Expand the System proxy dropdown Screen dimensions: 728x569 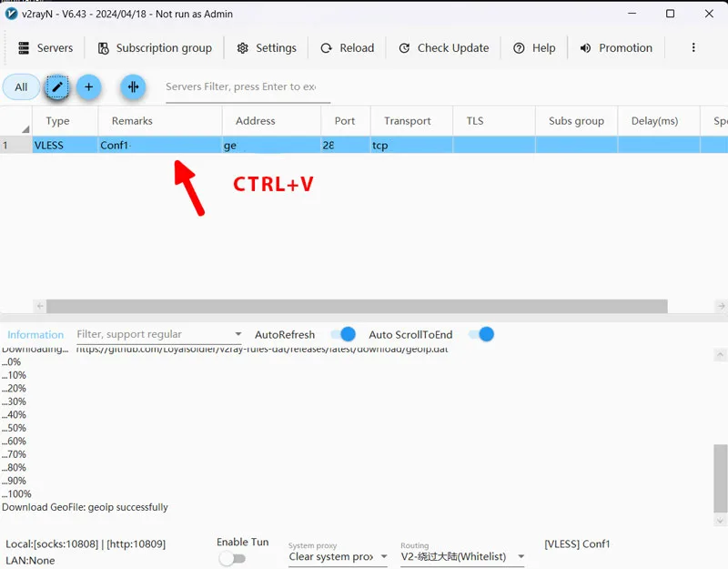pyautogui.click(x=383, y=556)
